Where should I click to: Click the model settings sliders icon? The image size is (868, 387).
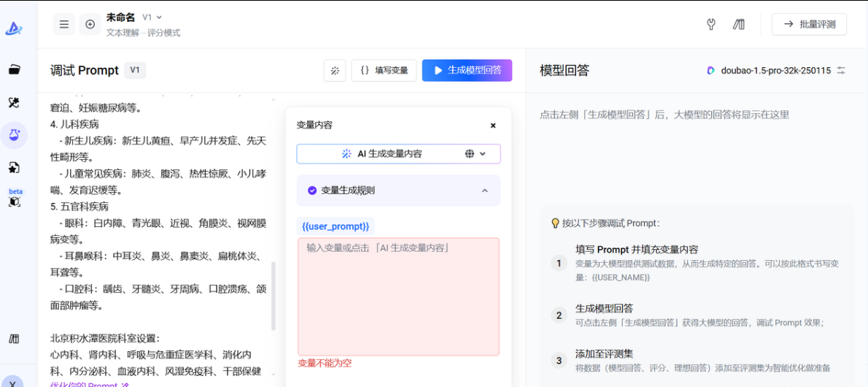click(x=841, y=70)
